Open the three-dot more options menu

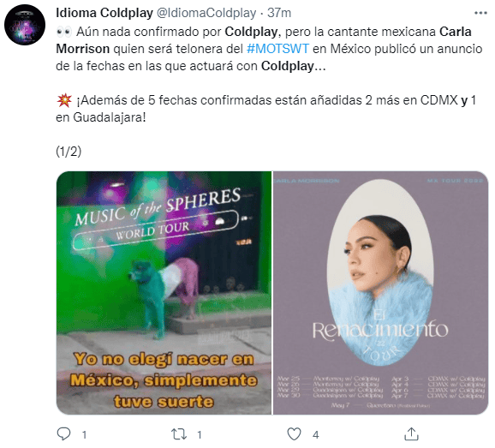tap(480, 13)
